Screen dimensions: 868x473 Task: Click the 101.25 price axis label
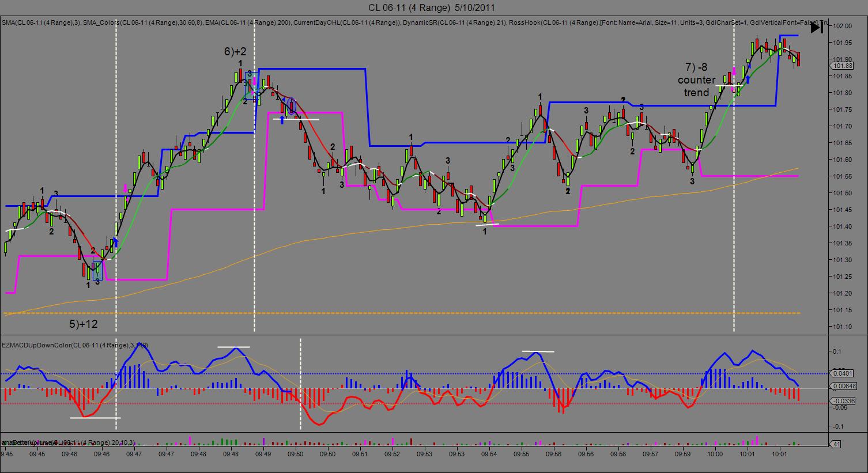pos(843,277)
